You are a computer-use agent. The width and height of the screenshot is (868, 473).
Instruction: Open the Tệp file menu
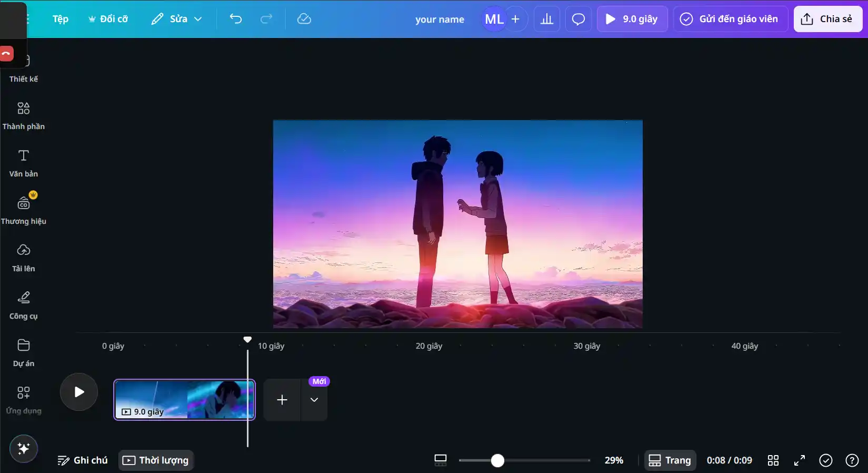tap(61, 19)
